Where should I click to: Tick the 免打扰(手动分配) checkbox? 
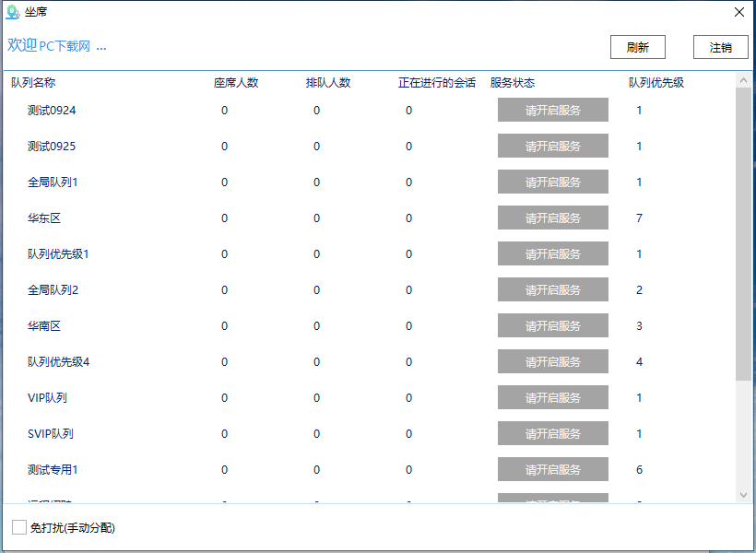(19, 527)
